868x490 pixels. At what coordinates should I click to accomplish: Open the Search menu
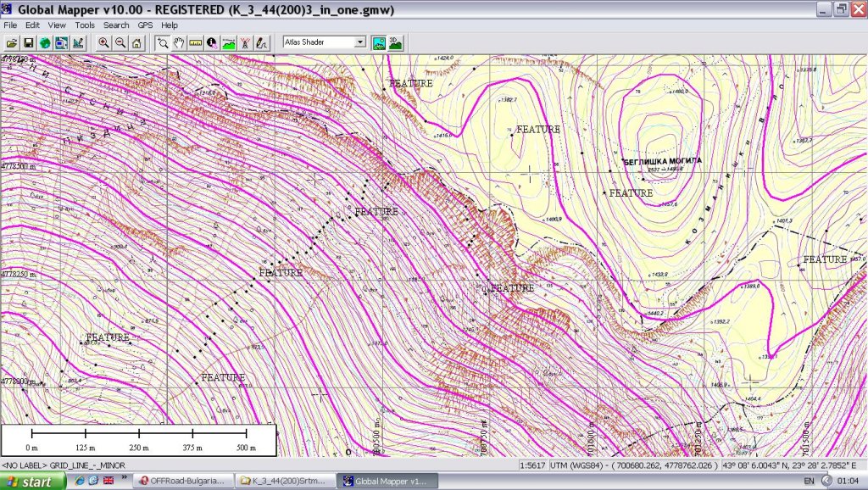pyautogui.click(x=116, y=25)
